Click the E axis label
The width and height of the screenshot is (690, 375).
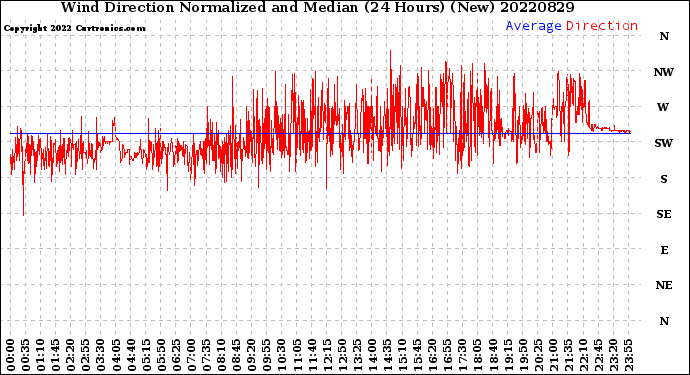[x=664, y=250]
